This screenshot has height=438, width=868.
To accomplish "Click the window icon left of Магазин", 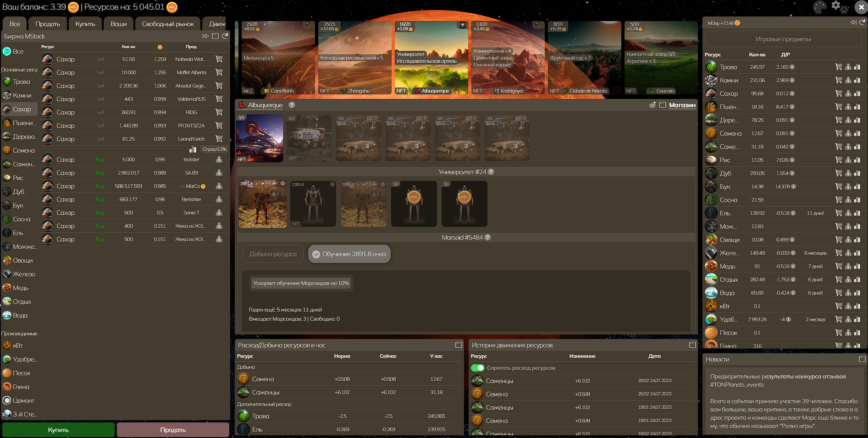I will 663,105.
